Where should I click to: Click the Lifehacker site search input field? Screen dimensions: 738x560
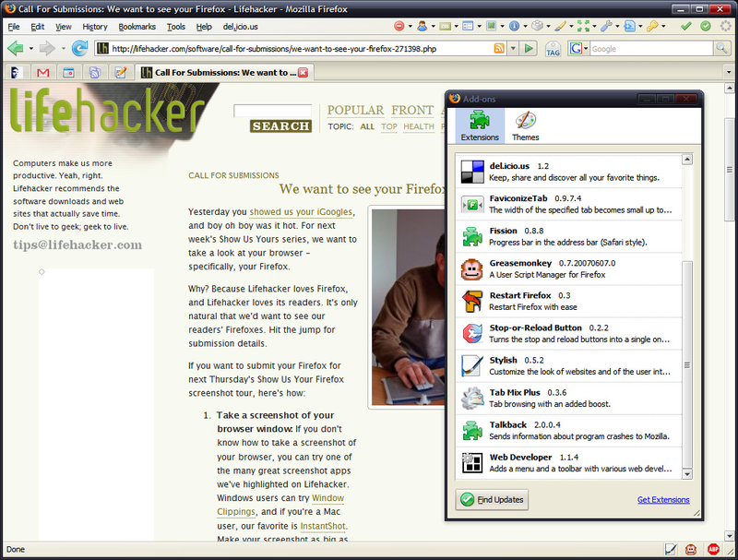[272, 111]
